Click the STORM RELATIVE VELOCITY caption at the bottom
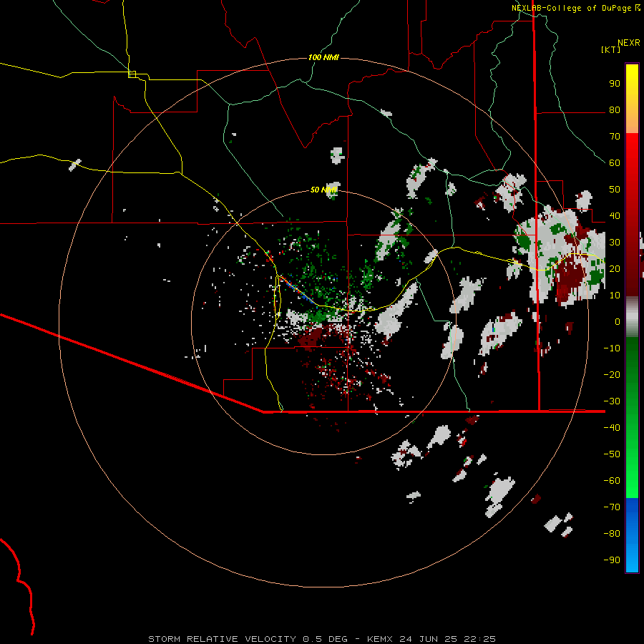644x644 pixels. 321,639
